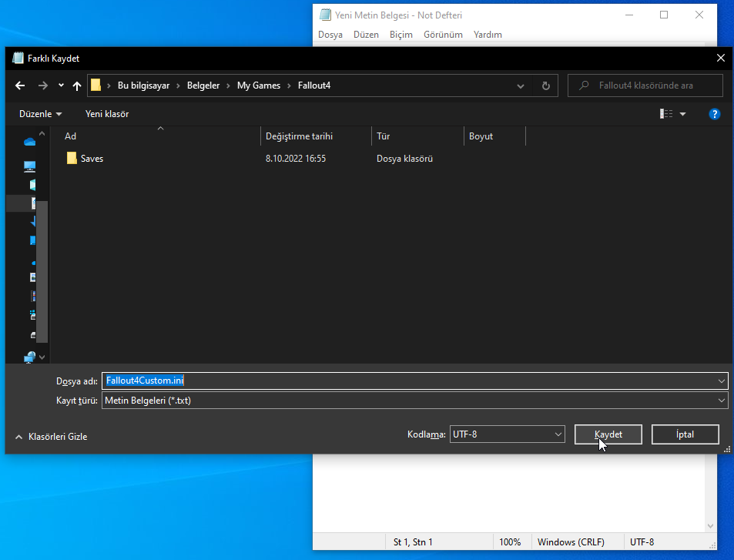Close the Farklı Kaydet dialog

pyautogui.click(x=720, y=59)
